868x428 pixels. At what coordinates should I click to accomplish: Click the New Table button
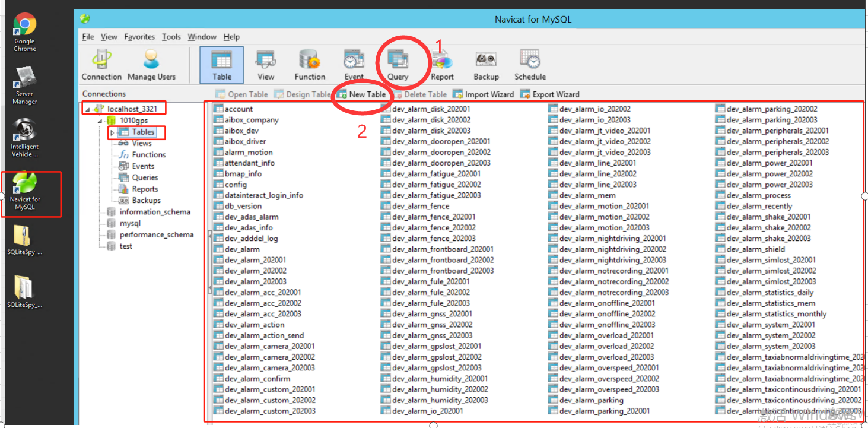coord(361,94)
